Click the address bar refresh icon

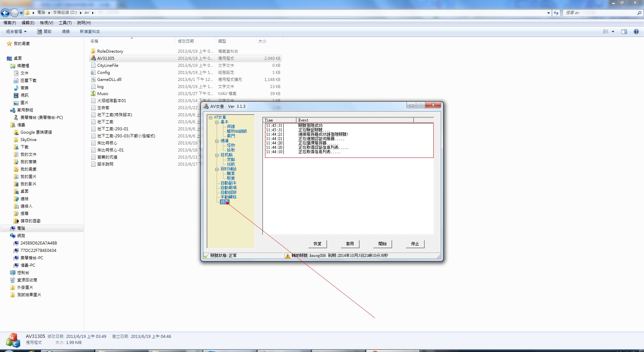(x=556, y=13)
